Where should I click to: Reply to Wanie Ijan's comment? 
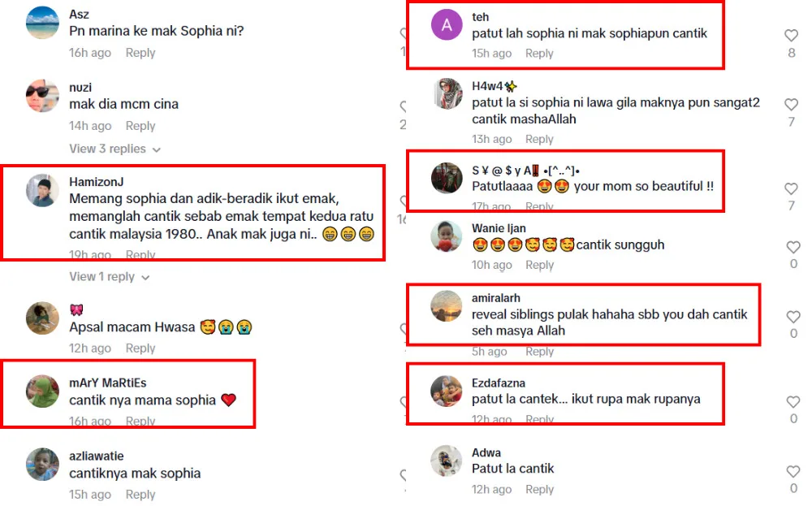(x=540, y=265)
